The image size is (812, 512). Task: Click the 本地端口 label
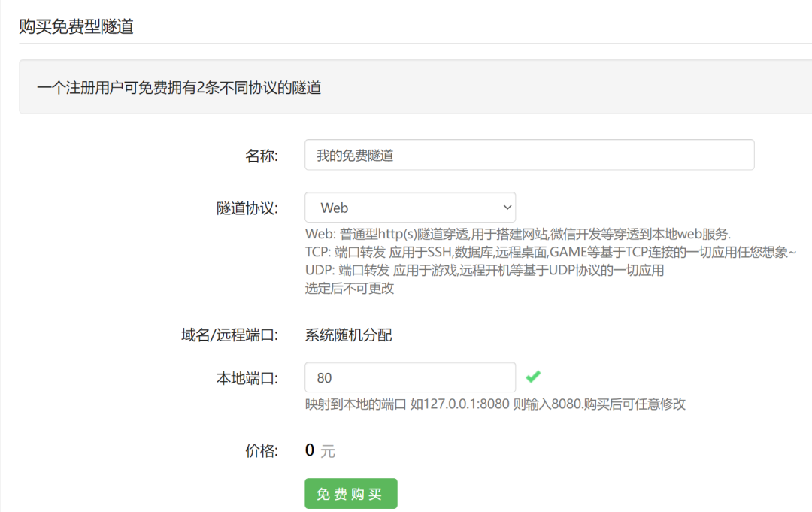pos(247,378)
